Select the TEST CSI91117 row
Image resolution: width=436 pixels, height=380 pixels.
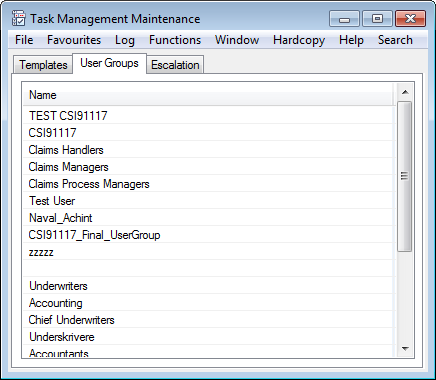208,116
